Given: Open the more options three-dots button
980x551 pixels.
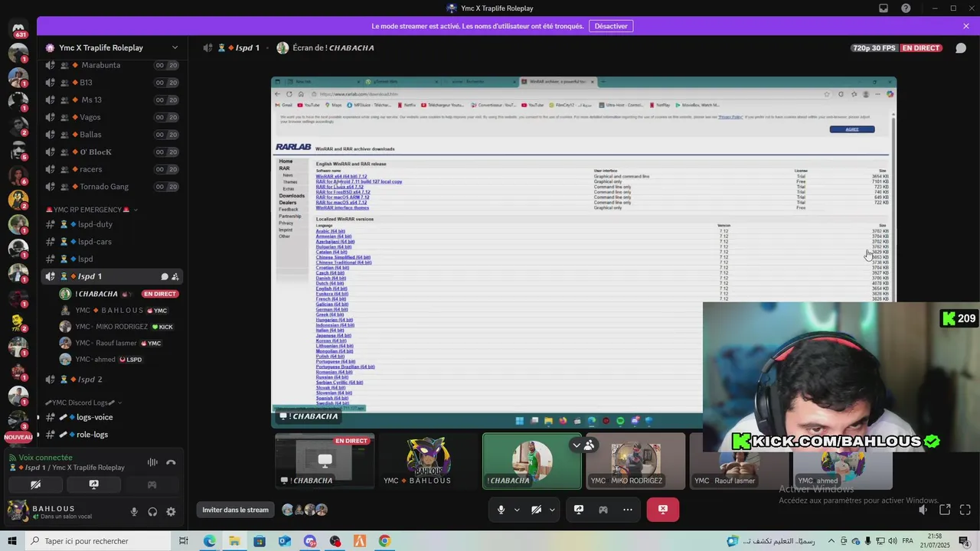Looking at the screenshot, I should [628, 510].
